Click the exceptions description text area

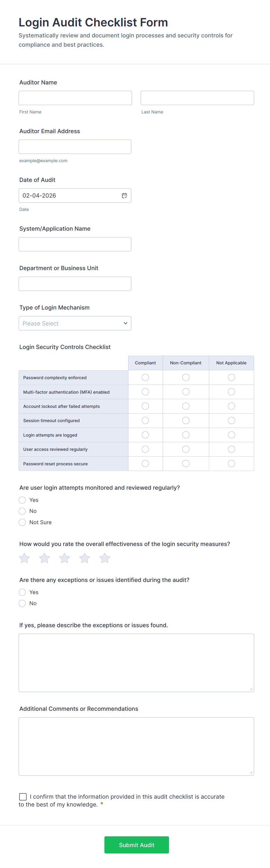[136, 662]
